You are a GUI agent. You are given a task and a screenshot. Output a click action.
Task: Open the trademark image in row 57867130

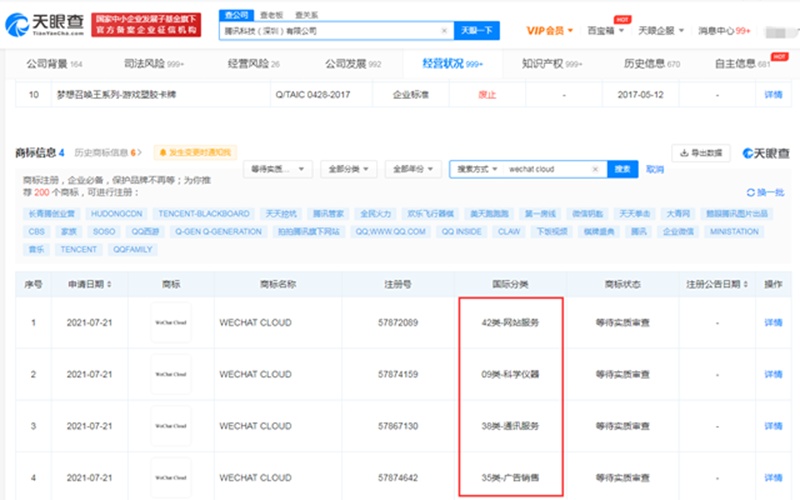[171, 426]
